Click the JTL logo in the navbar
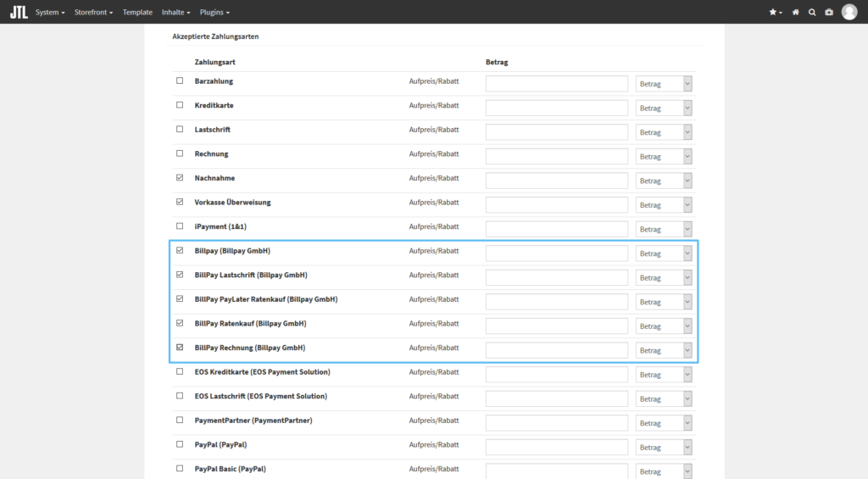868x479 pixels. (19, 12)
